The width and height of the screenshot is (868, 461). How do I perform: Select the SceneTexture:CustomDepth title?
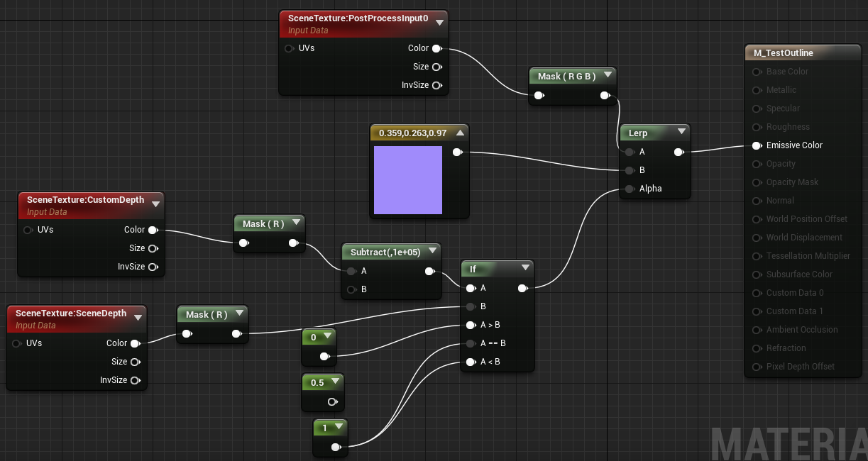pos(85,200)
